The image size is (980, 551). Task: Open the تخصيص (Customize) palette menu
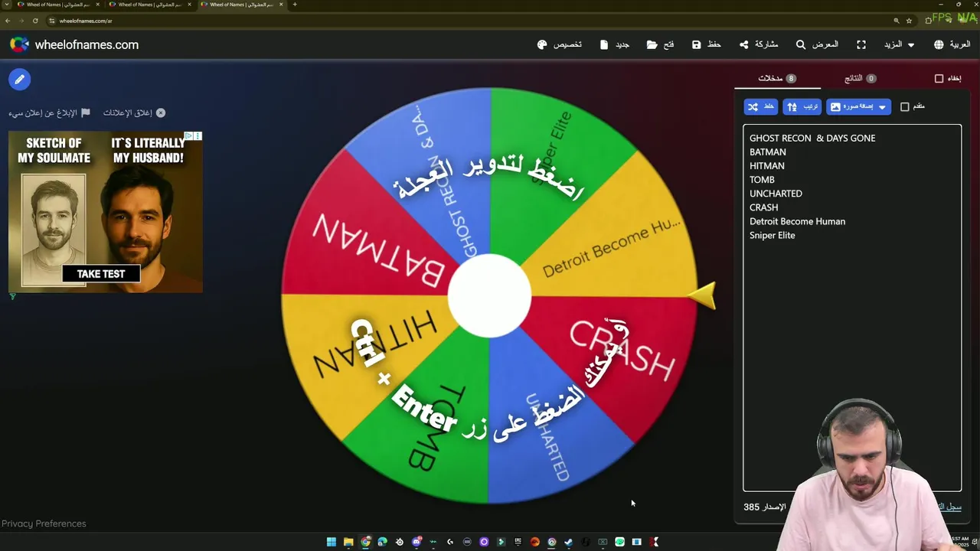click(x=560, y=44)
